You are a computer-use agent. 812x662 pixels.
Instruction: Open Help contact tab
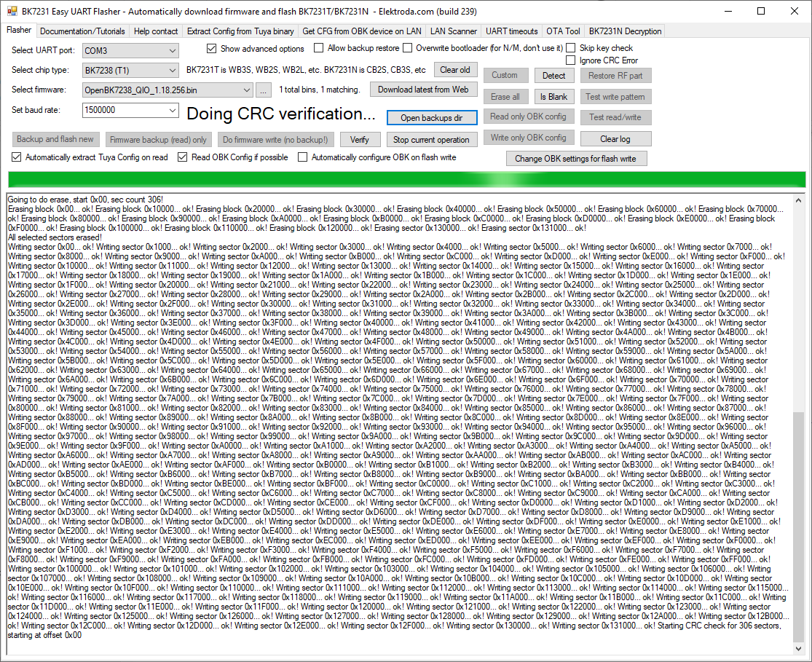[x=156, y=31]
